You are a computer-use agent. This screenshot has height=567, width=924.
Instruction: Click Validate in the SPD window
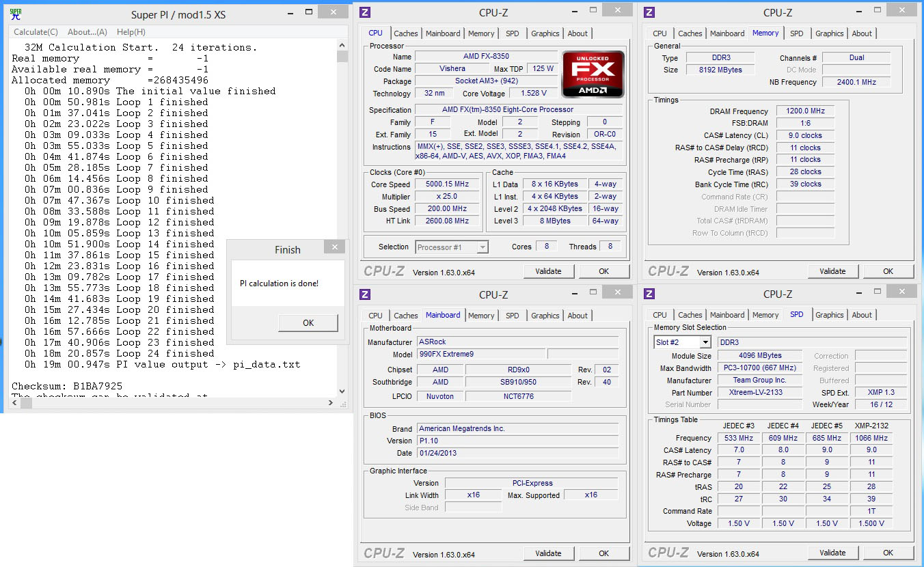point(832,553)
